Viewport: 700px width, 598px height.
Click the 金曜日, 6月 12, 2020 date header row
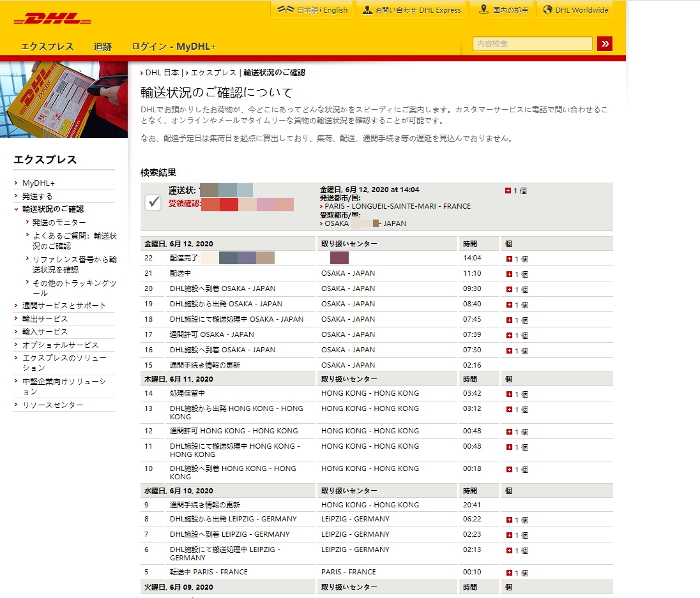377,244
